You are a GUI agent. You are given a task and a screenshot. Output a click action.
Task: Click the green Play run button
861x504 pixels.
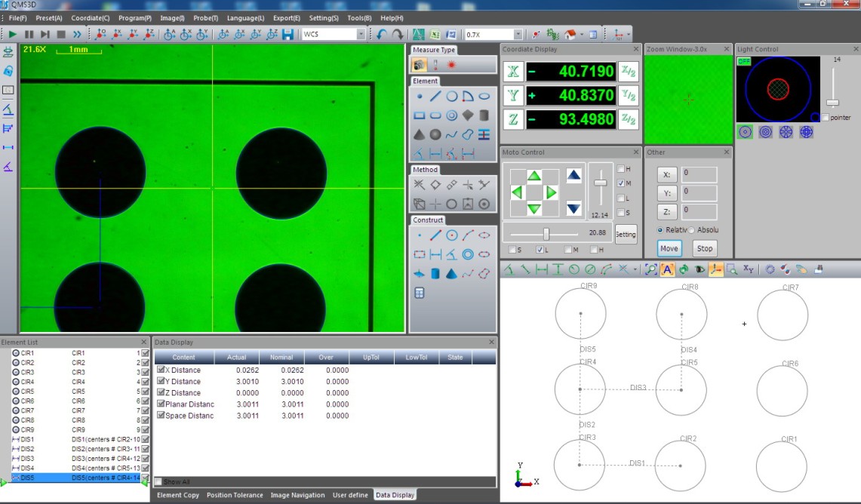click(x=12, y=34)
